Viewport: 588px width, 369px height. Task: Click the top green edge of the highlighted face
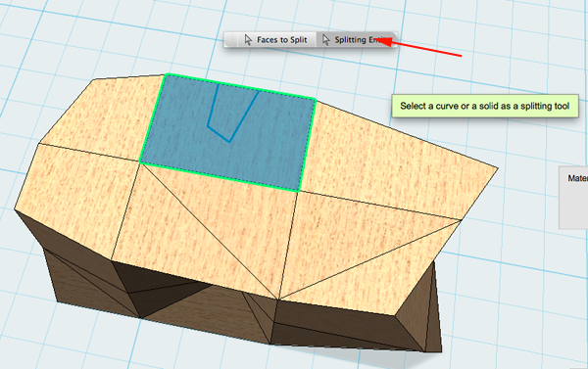[240, 86]
